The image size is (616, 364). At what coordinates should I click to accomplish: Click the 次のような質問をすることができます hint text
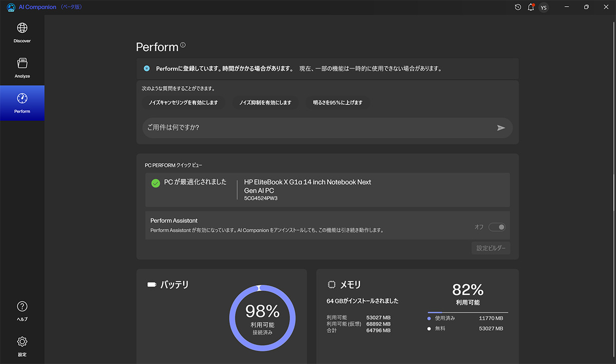(x=178, y=89)
